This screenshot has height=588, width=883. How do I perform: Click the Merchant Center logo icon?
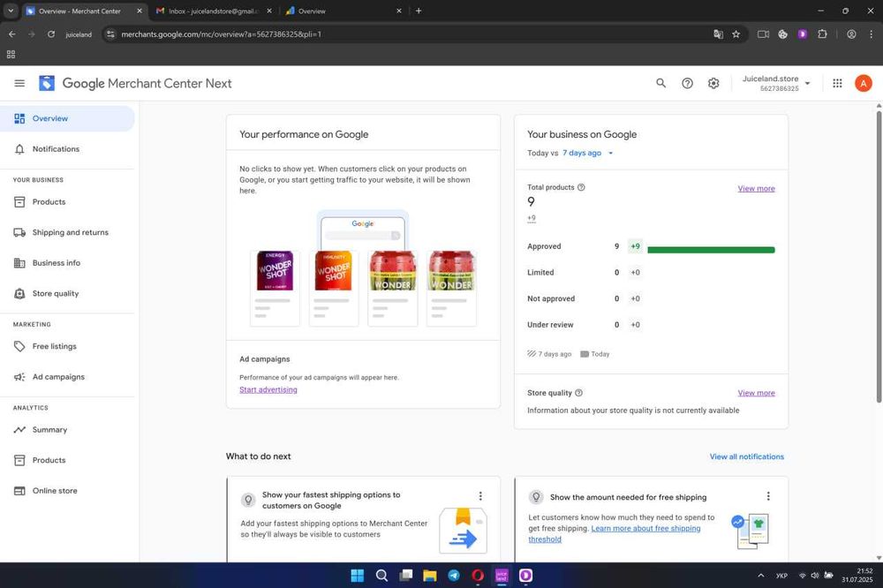tap(47, 83)
